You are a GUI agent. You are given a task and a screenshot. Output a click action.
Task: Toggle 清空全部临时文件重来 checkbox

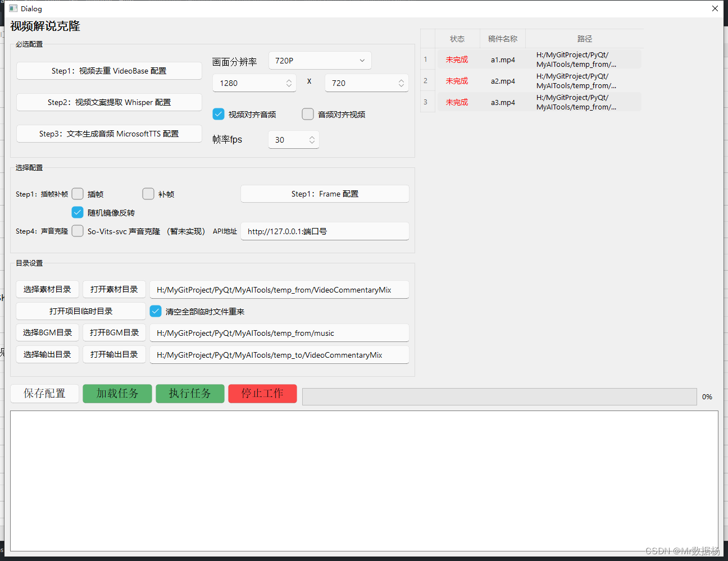(x=156, y=311)
